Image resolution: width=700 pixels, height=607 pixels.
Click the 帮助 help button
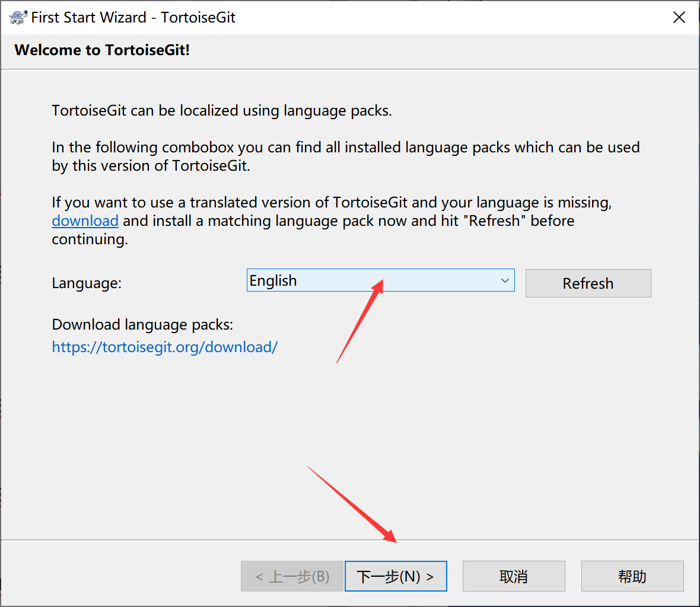click(632, 576)
